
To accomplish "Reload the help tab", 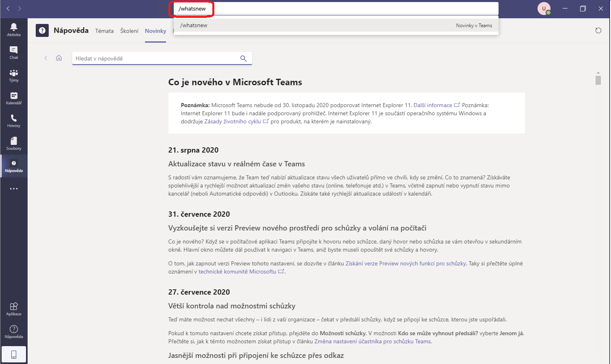I will pos(598,30).
